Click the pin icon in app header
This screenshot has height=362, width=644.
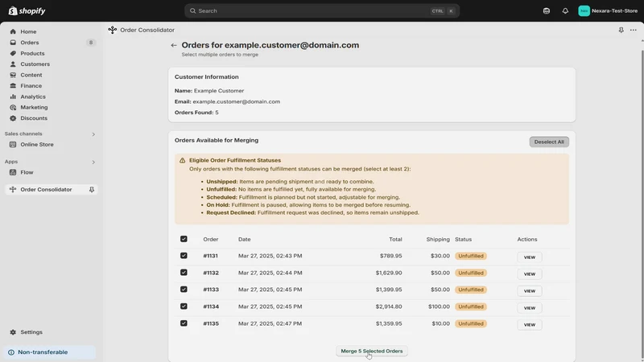click(621, 30)
